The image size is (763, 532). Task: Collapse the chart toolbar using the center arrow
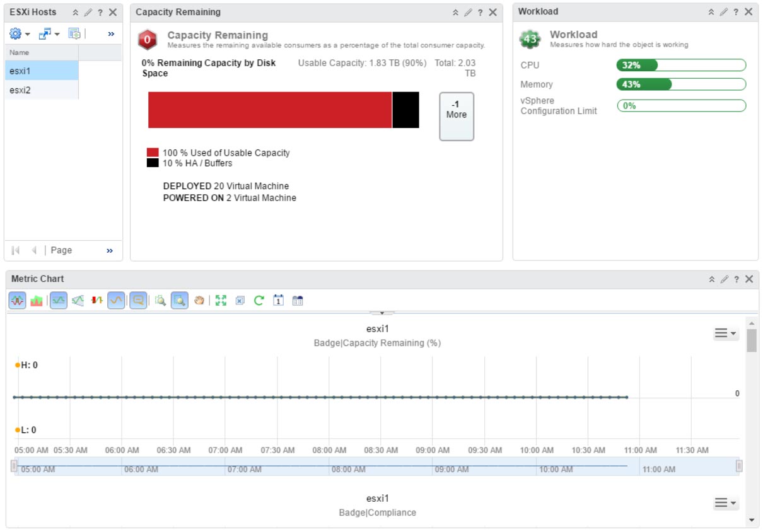382,313
